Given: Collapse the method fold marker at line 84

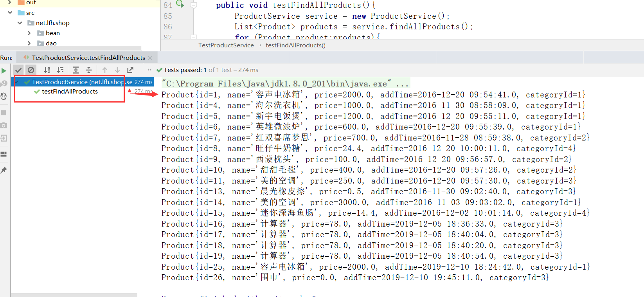Looking at the screenshot, I should (193, 5).
